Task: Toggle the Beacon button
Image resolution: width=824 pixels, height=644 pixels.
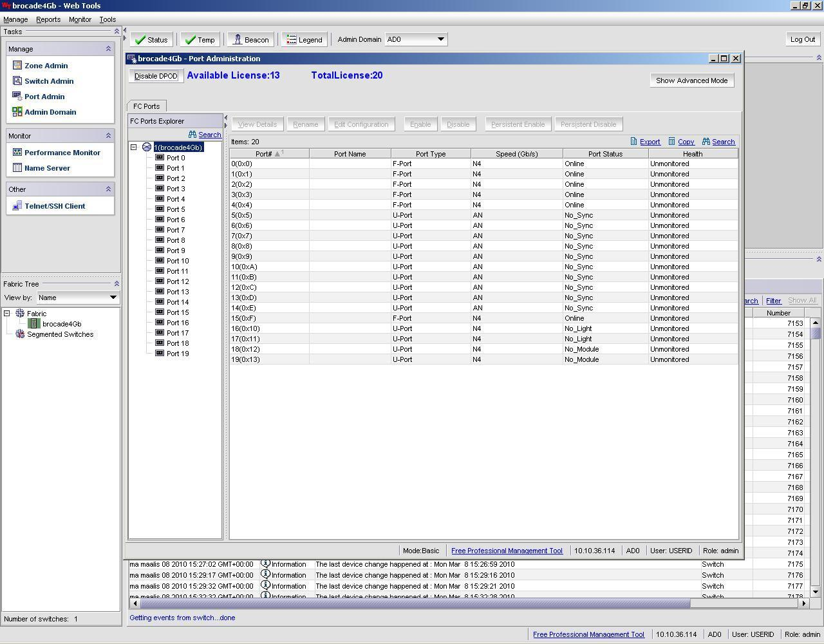Action: pos(250,39)
